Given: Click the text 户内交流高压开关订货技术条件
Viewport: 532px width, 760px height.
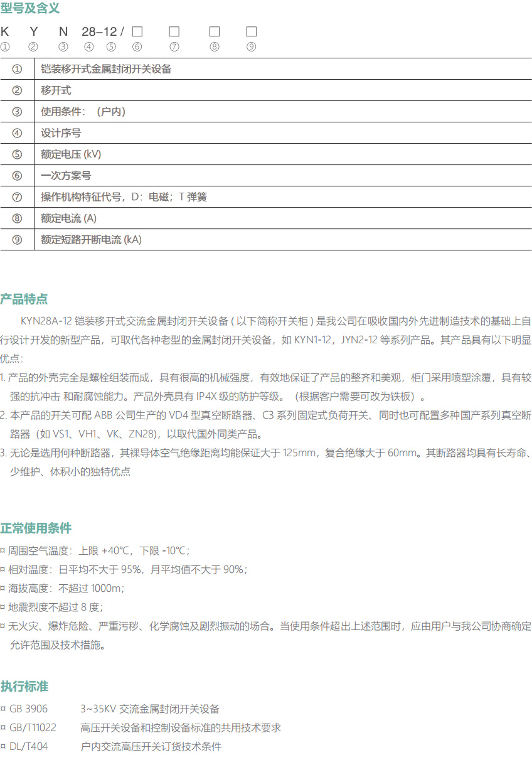Looking at the screenshot, I should pyautogui.click(x=151, y=747).
